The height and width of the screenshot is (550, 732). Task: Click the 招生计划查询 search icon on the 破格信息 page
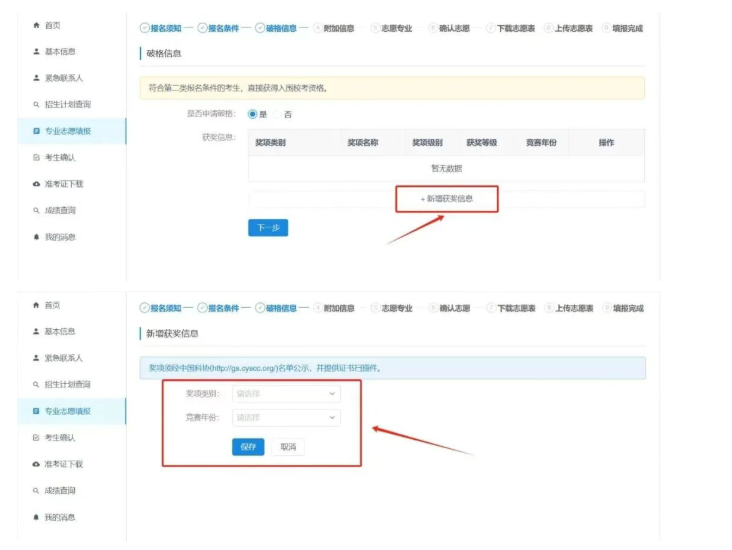pos(37,104)
